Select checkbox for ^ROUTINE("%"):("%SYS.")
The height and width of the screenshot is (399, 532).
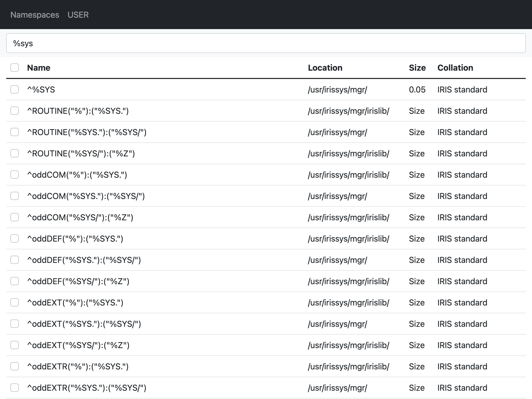click(15, 111)
